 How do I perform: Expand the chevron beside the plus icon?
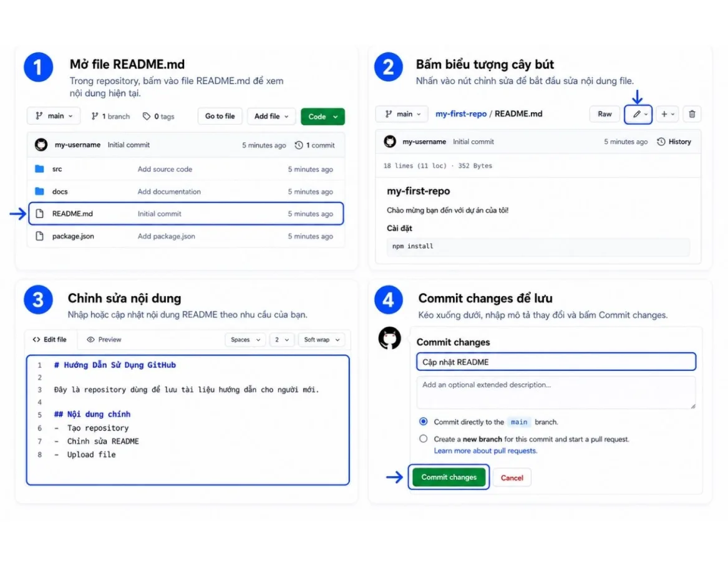pos(672,115)
